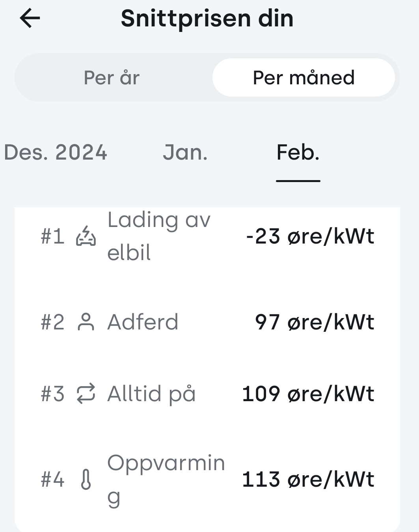
Task: Open the Lading av elbil entry
Action: [207, 236]
